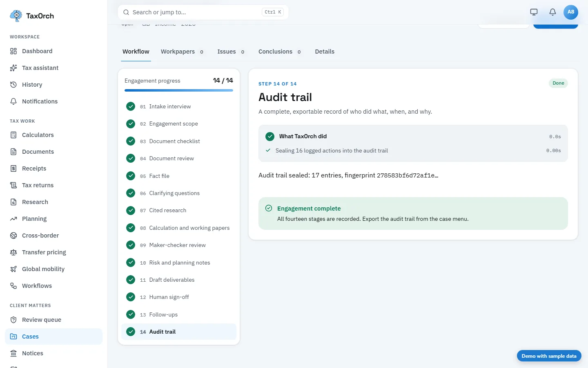
Task: Click the Workflows icon
Action: pyautogui.click(x=13, y=286)
